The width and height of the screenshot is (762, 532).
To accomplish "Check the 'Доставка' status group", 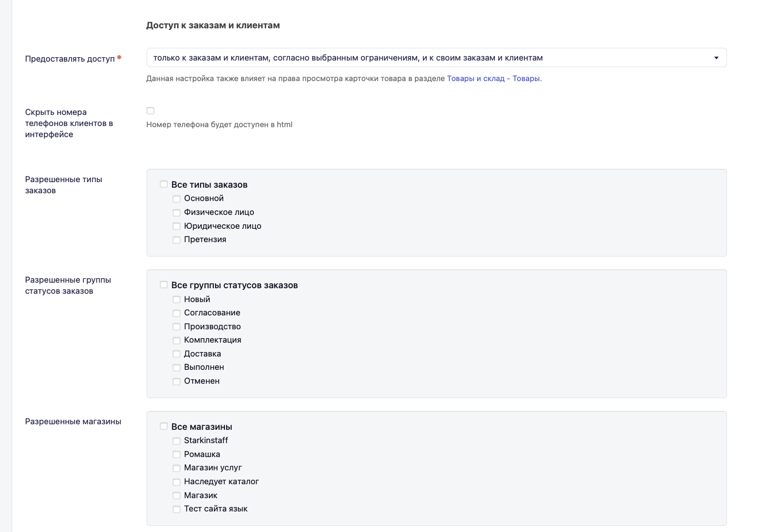I will pos(177,354).
